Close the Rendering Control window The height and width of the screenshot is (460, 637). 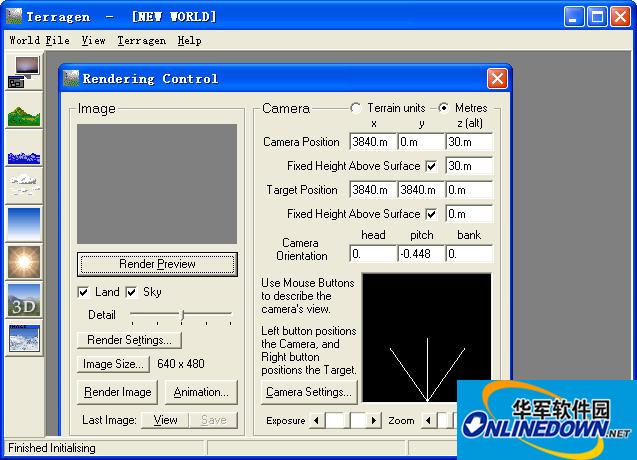tap(497, 78)
